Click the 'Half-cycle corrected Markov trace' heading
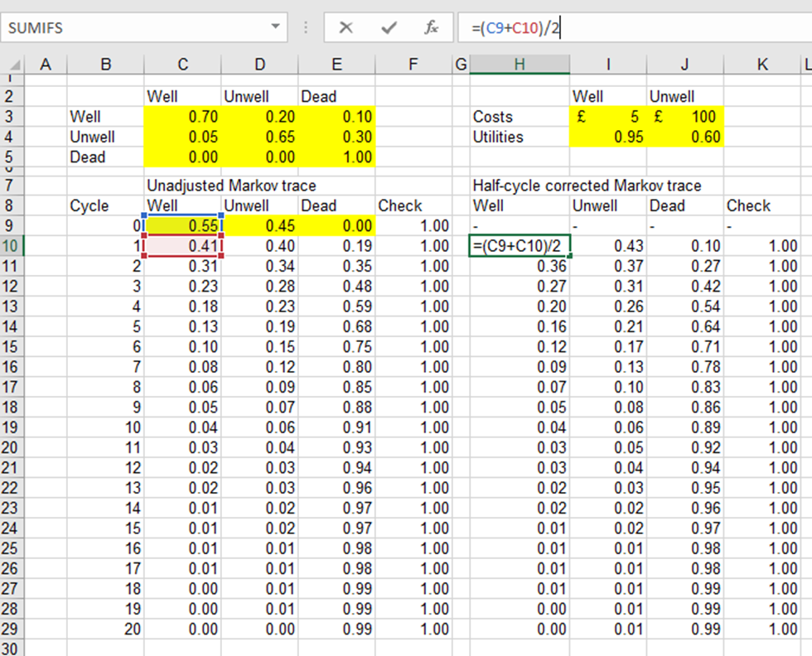Screen dimensions: 812x656 520,185
